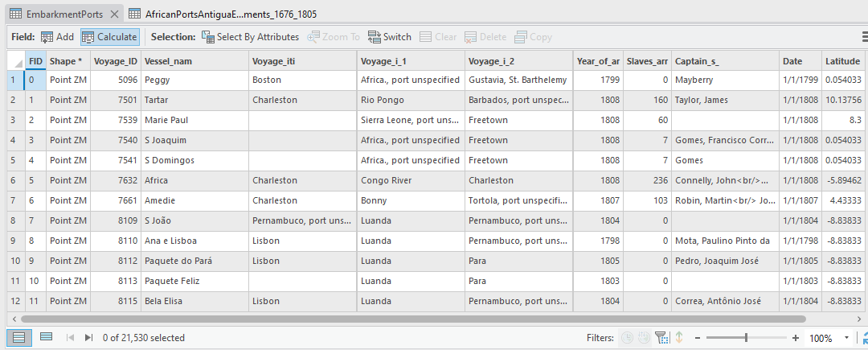Click the Add field button
Screen dimensions: 868x350
pos(57,37)
